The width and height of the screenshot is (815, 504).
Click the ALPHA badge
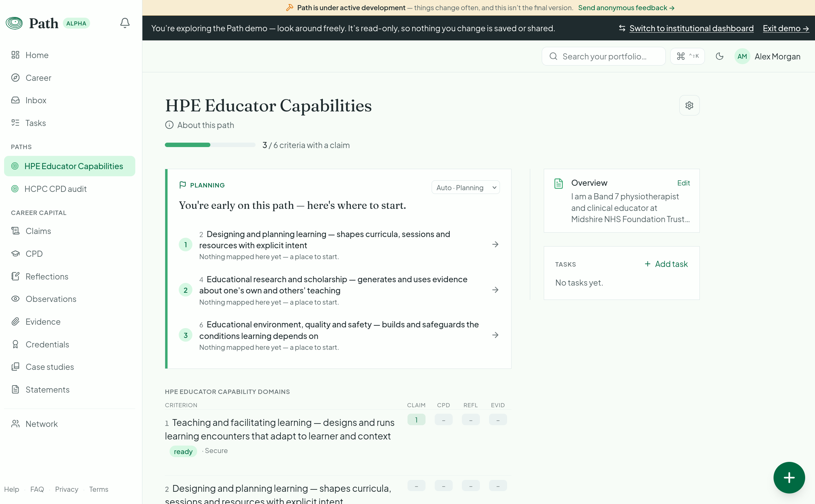click(76, 23)
